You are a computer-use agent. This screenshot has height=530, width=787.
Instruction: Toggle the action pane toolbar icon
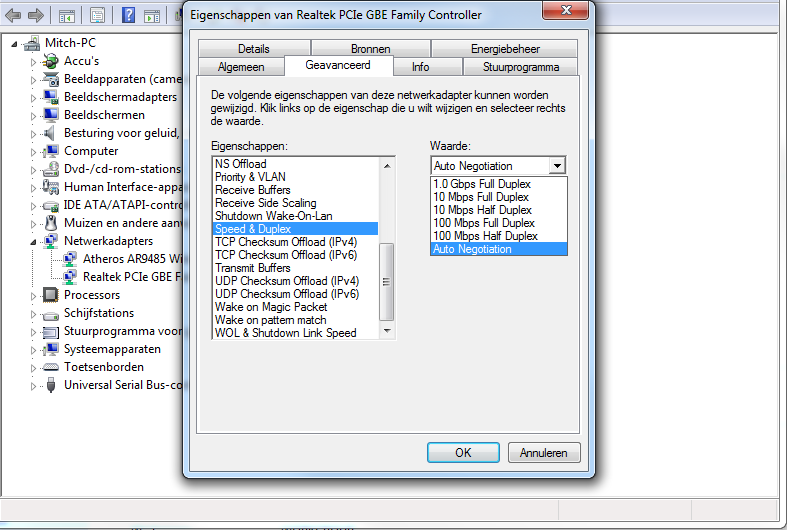[152, 15]
